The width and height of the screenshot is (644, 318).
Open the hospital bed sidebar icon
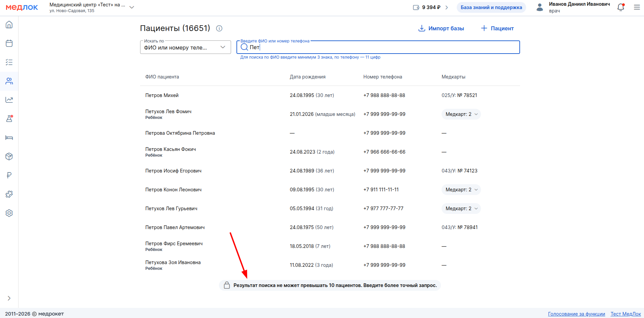coord(9,137)
